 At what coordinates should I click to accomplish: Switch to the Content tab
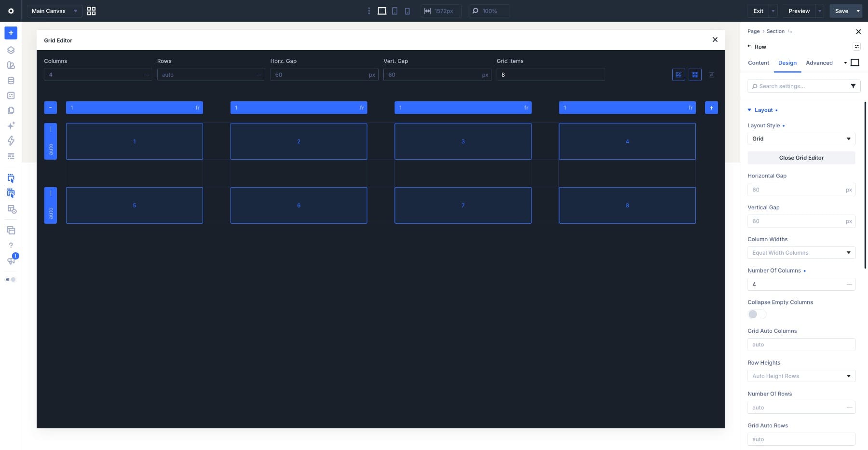(x=759, y=63)
